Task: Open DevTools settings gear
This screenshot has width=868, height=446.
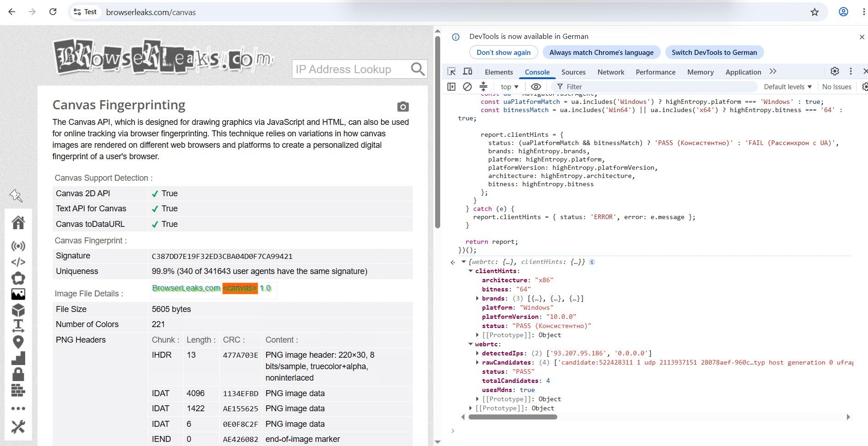Action: point(835,71)
